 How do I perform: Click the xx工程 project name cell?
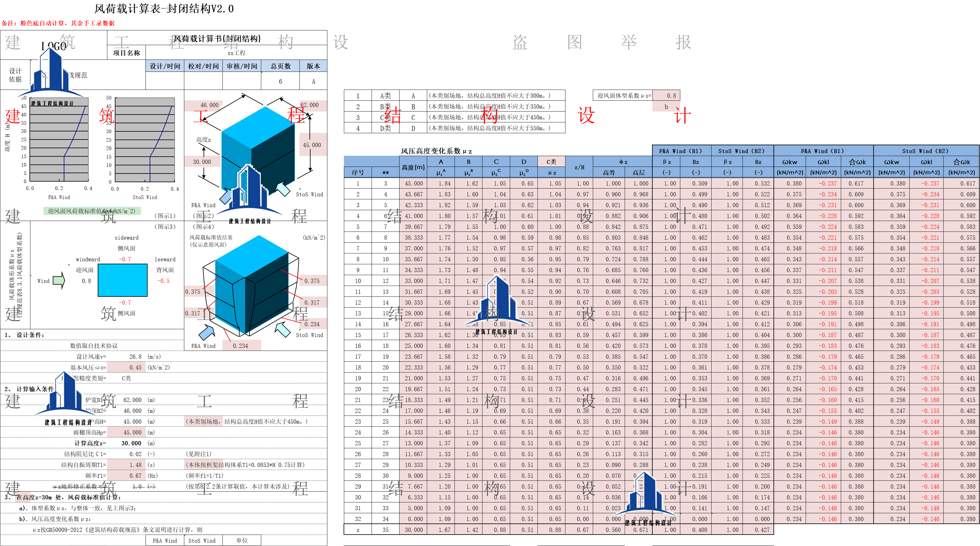click(x=236, y=53)
